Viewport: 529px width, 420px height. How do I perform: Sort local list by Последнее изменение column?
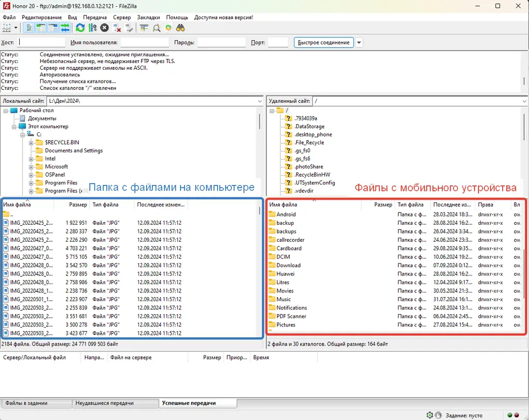(x=161, y=205)
